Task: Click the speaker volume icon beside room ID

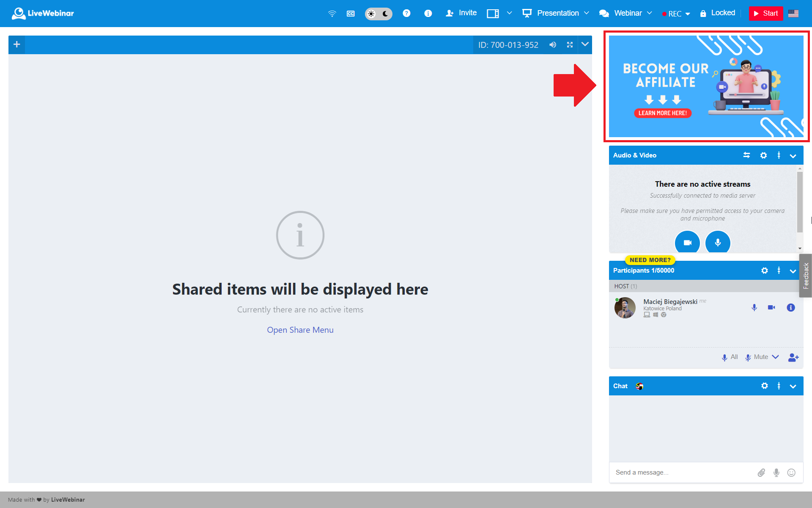Action: pos(553,45)
